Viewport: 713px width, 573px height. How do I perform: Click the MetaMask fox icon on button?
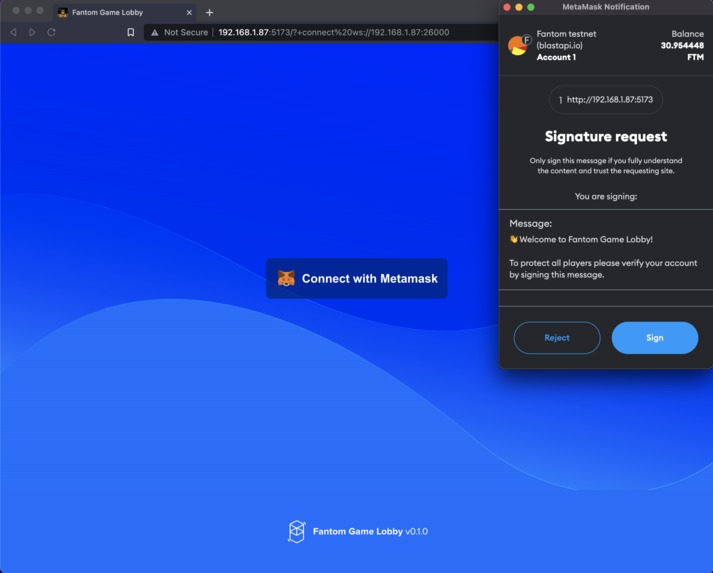286,278
